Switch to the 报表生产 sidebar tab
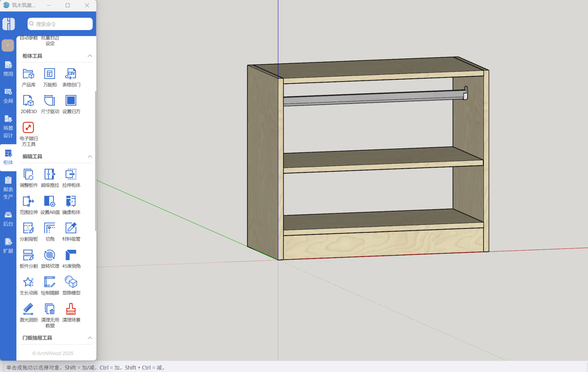 coord(8,188)
